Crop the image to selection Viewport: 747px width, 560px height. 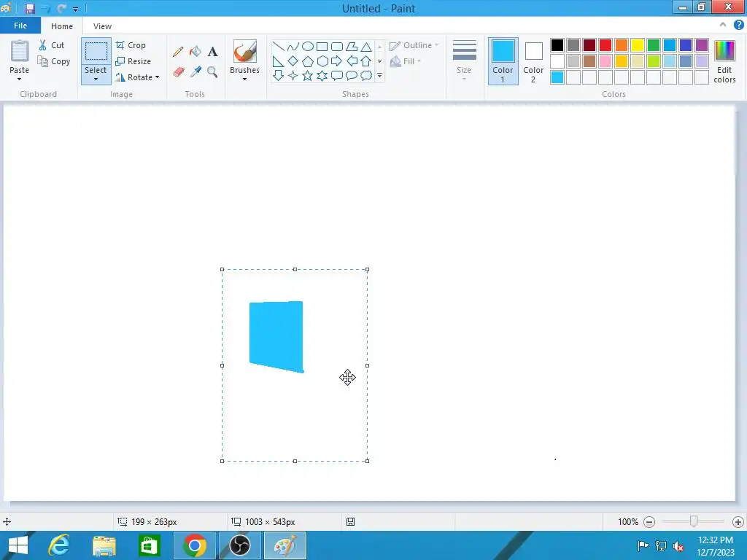click(131, 45)
